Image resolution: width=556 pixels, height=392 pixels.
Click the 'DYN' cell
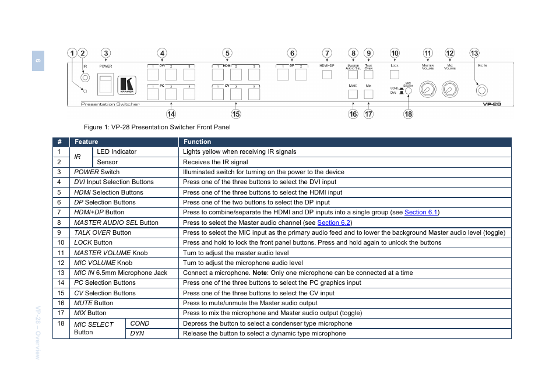pyautogui.click(x=152, y=334)
